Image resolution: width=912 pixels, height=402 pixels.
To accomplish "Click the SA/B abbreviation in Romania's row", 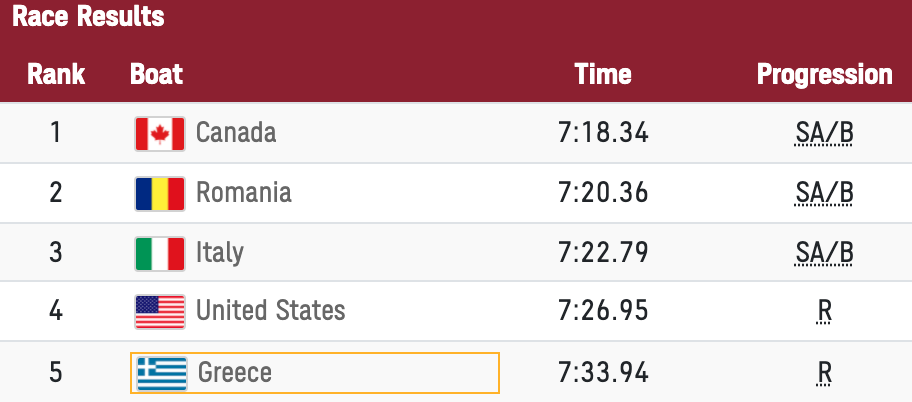I will point(824,194).
